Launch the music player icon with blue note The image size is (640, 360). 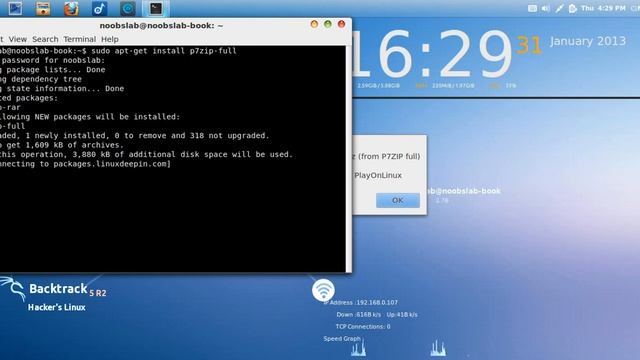coord(99,8)
